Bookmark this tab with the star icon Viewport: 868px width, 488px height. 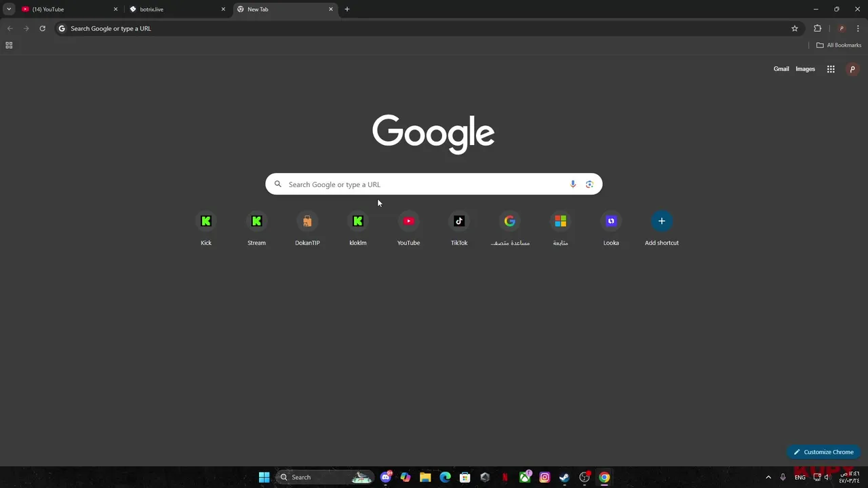tap(795, 28)
